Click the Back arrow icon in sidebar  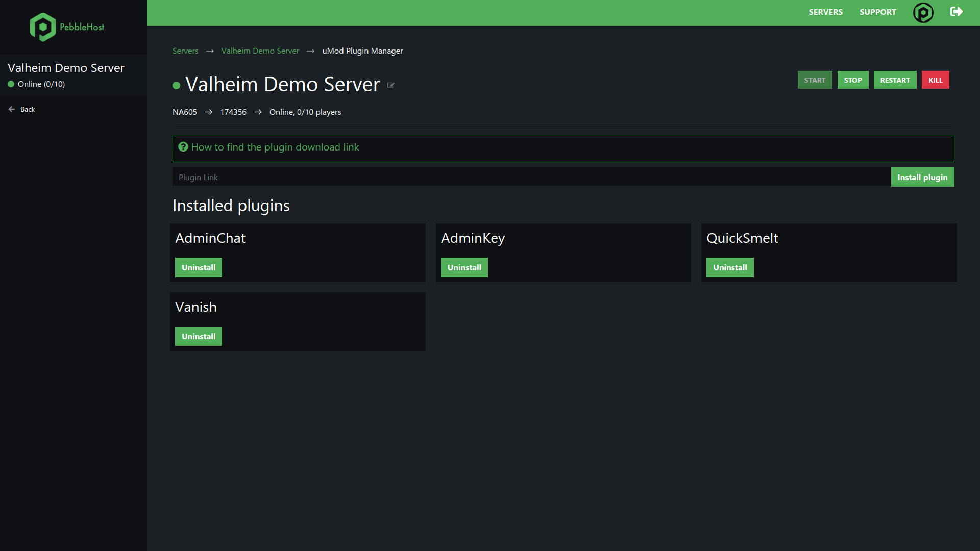[12, 109]
